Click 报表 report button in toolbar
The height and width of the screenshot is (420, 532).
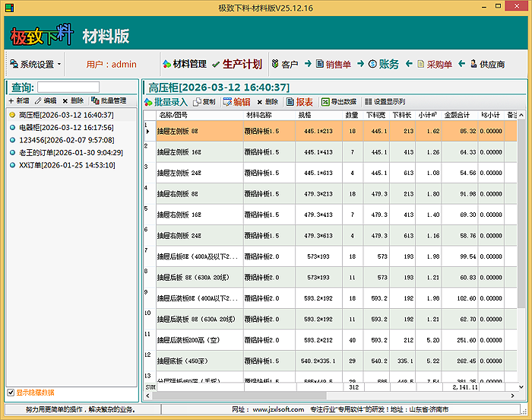pyautogui.click(x=299, y=102)
